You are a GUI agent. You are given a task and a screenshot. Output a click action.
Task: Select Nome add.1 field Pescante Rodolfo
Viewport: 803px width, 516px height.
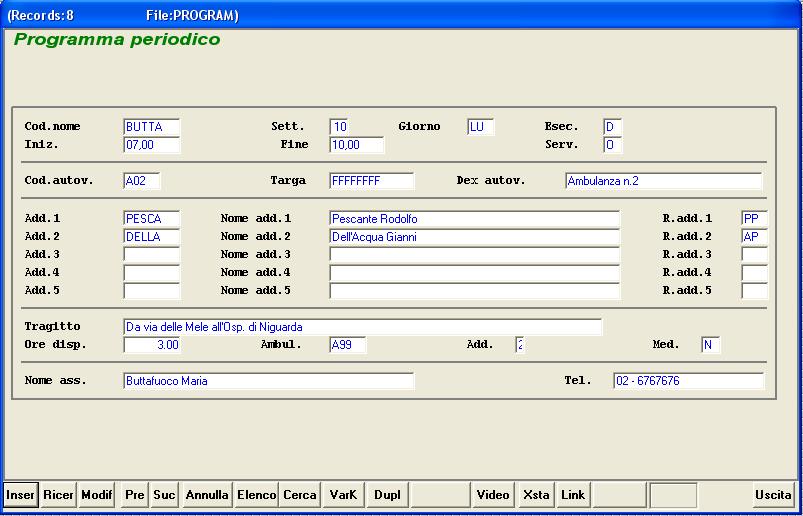475,219
